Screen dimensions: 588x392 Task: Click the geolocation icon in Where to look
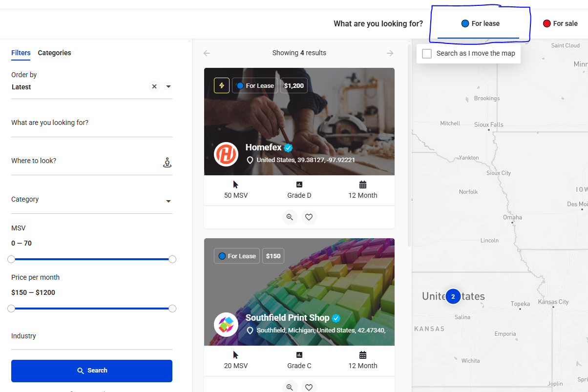(167, 163)
